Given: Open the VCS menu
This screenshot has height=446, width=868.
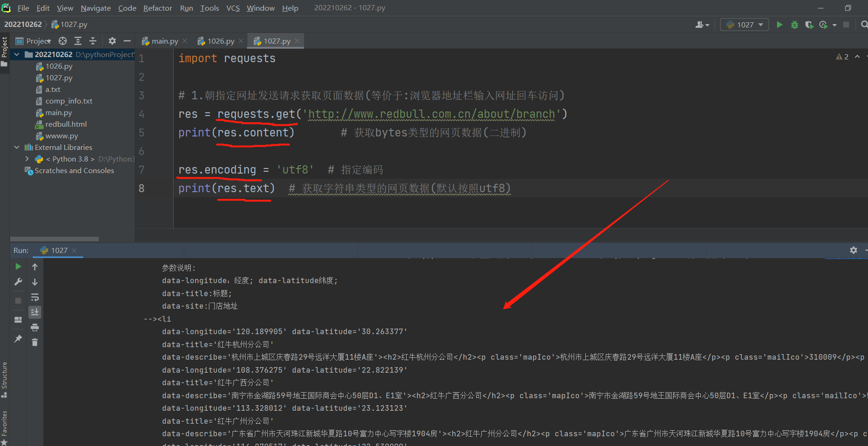Looking at the screenshot, I should point(233,8).
